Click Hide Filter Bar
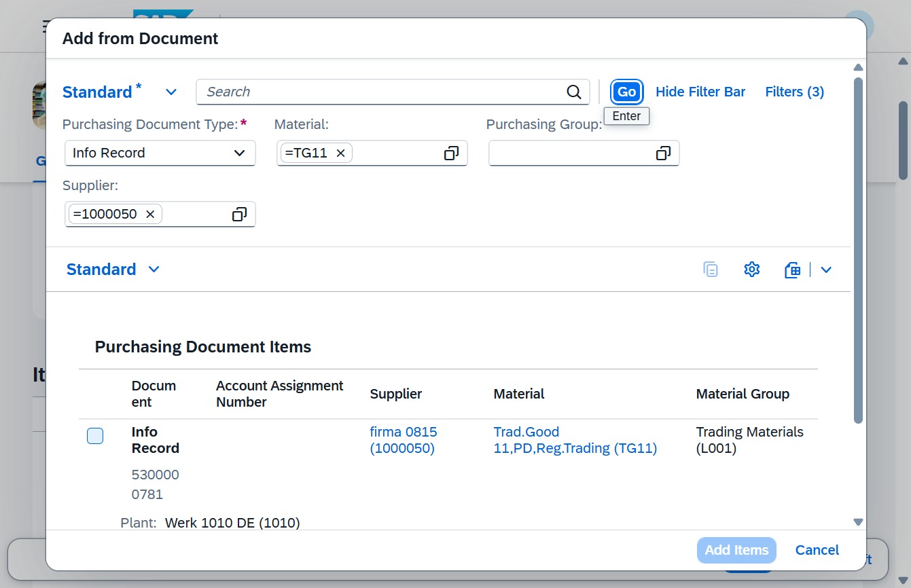The image size is (911, 588). [700, 92]
